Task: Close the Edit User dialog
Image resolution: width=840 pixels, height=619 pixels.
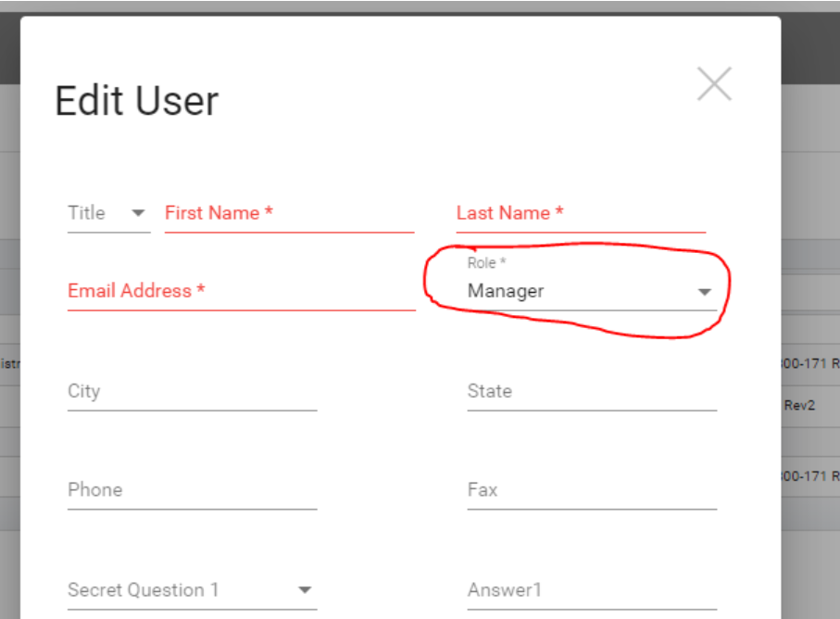Action: pos(714,84)
